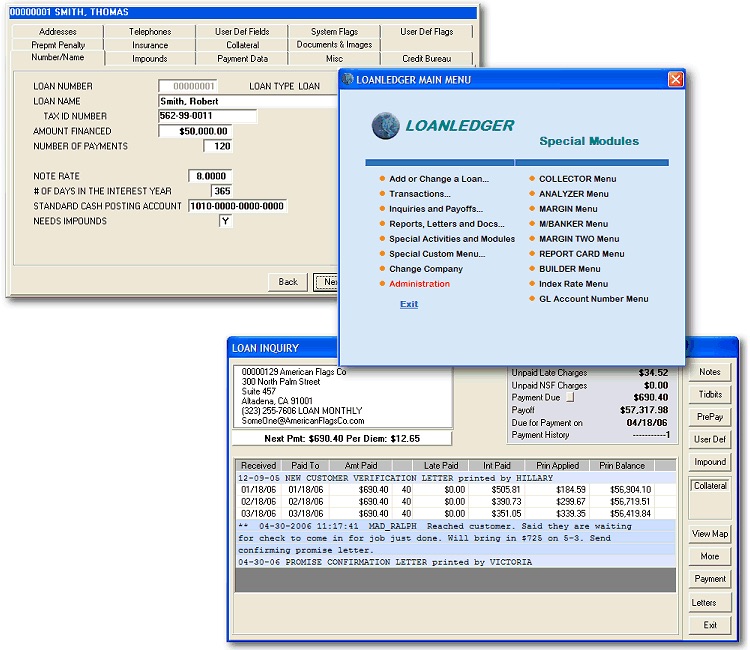
Task: Click the User Def button
Action: point(710,440)
